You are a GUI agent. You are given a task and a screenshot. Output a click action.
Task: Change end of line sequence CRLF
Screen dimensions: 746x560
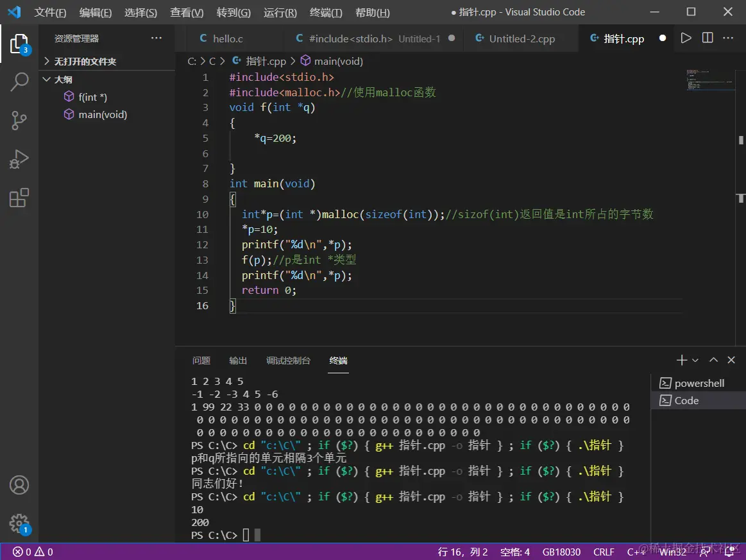[604, 552]
